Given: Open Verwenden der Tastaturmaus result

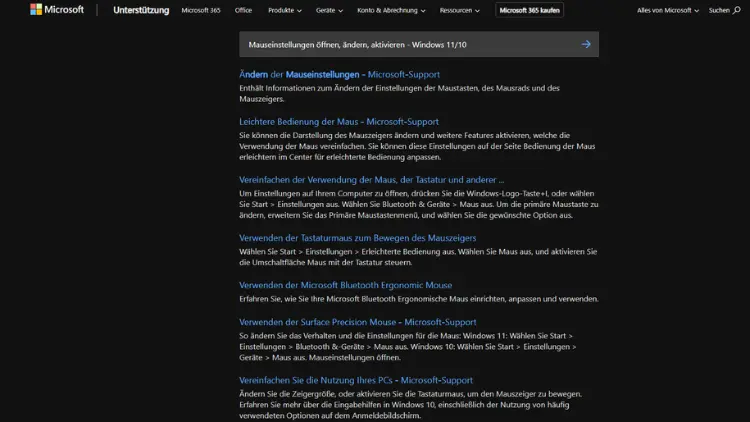Looking at the screenshot, I should [357, 238].
